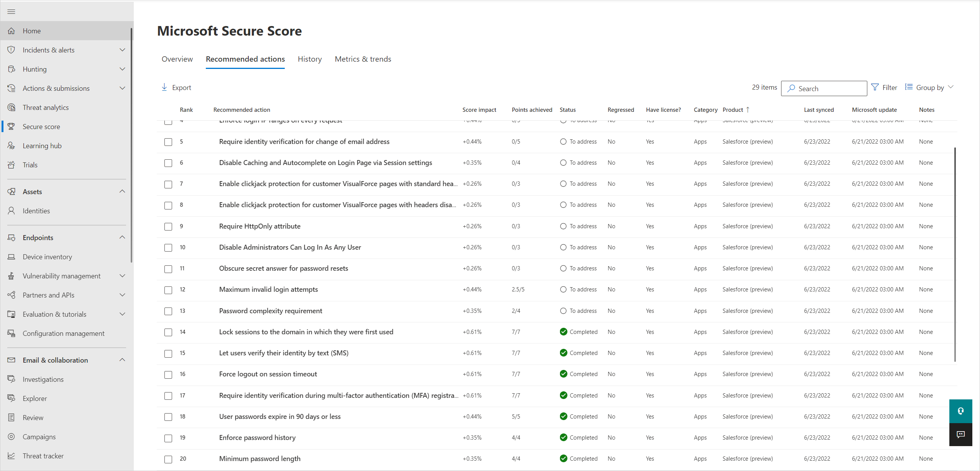Screen dimensions: 980x471
Task: Click the Email & collaboration sidebar icon
Action: pyautogui.click(x=11, y=360)
